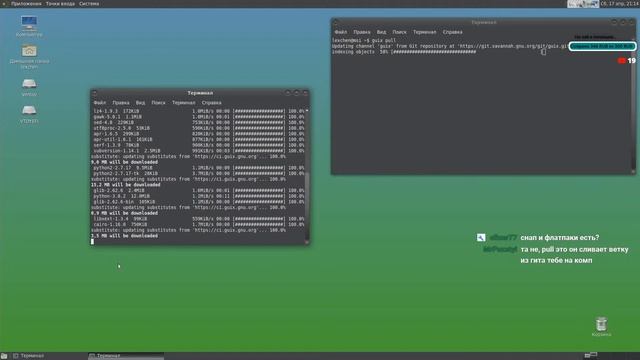Click the workspace switcher icon in bottom panel
The width and height of the screenshot is (640, 360).
click(x=591, y=356)
